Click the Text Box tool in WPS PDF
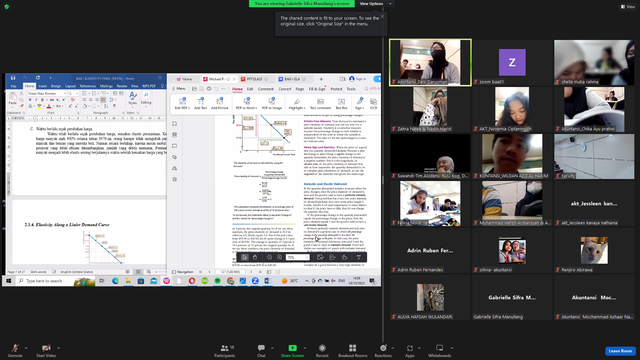This screenshot has width=640, height=360. (341, 103)
